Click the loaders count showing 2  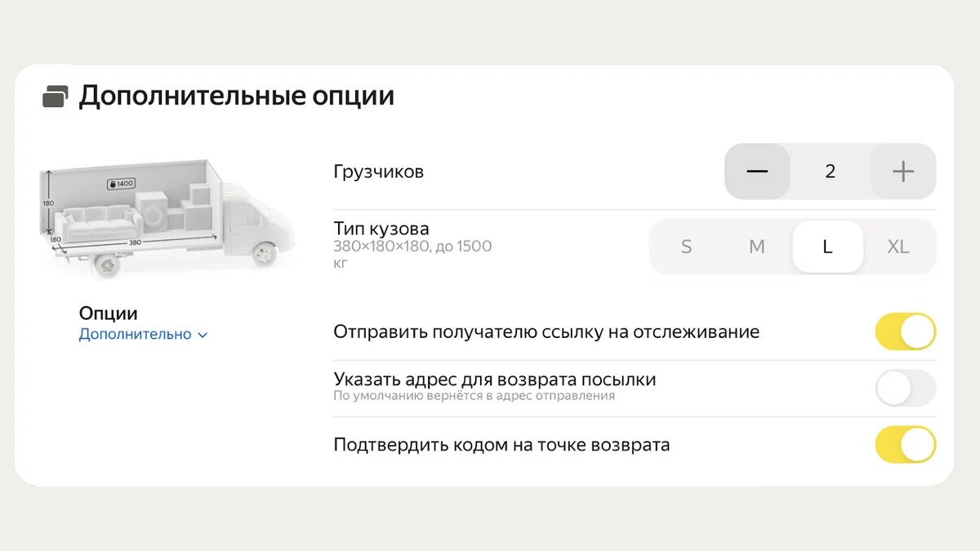point(830,171)
